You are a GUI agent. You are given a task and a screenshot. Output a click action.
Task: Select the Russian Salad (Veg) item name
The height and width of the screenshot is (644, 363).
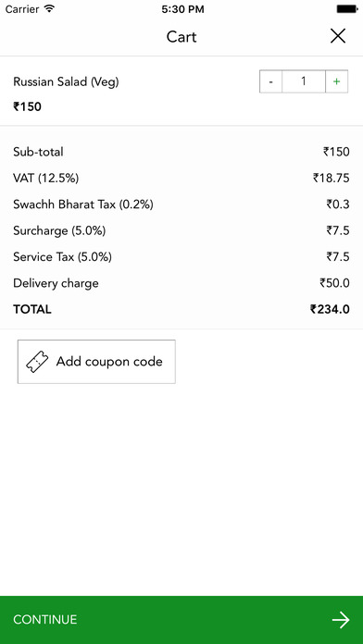click(x=66, y=82)
